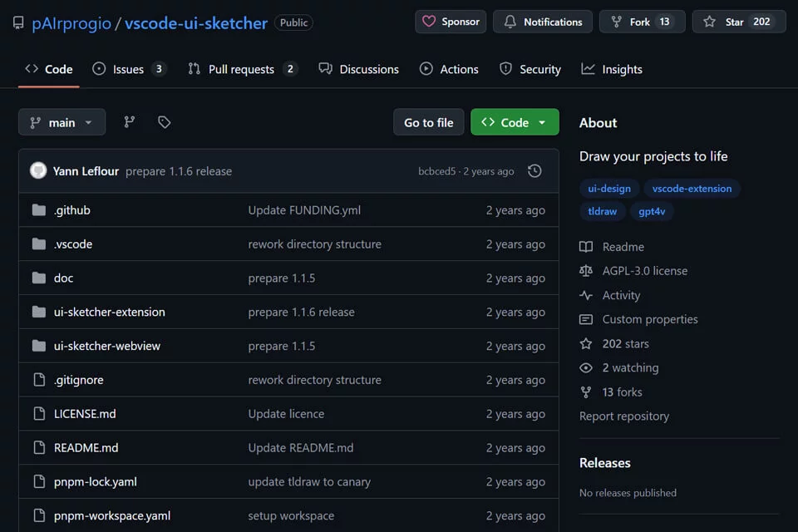Click the Sponsor button

coord(451,22)
